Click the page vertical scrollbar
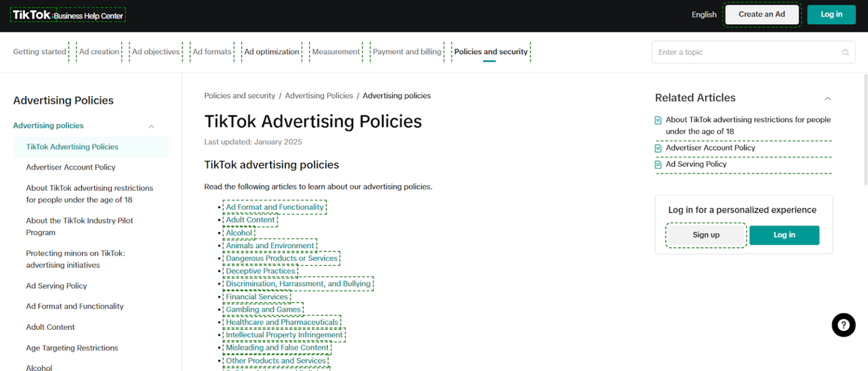This screenshot has width=868, height=371. click(x=865, y=130)
